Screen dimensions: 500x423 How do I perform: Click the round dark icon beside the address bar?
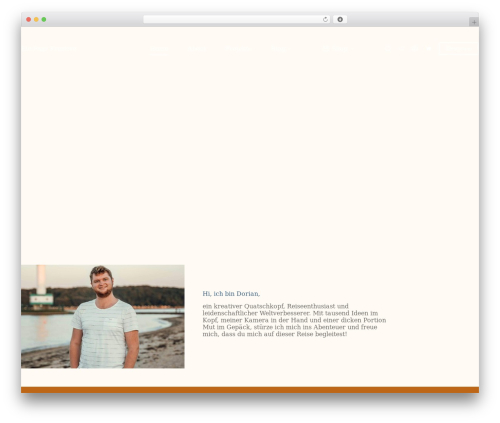340,20
